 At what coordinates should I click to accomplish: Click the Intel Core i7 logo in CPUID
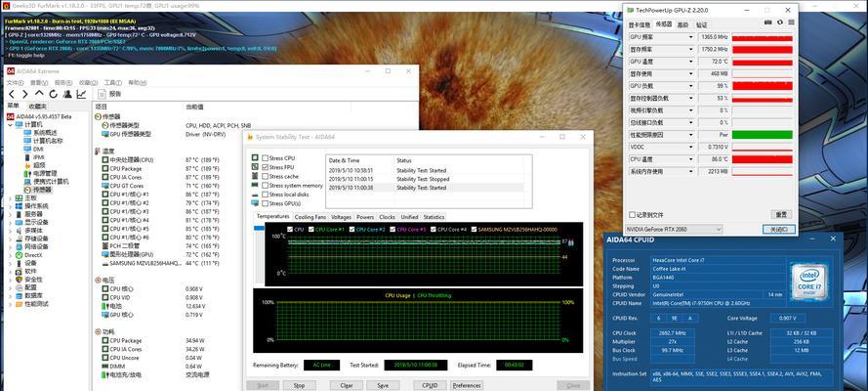809,282
